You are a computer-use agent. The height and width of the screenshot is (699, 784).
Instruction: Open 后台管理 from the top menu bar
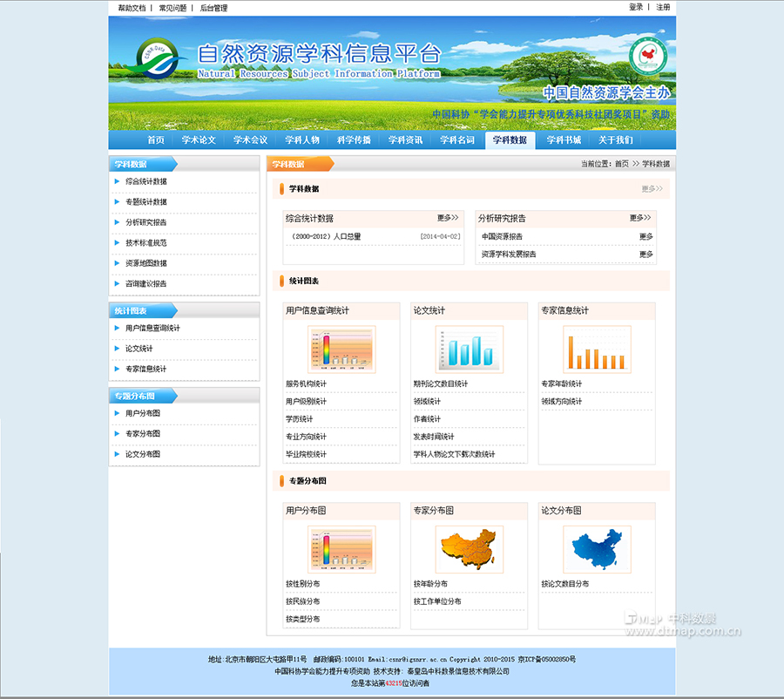[214, 8]
